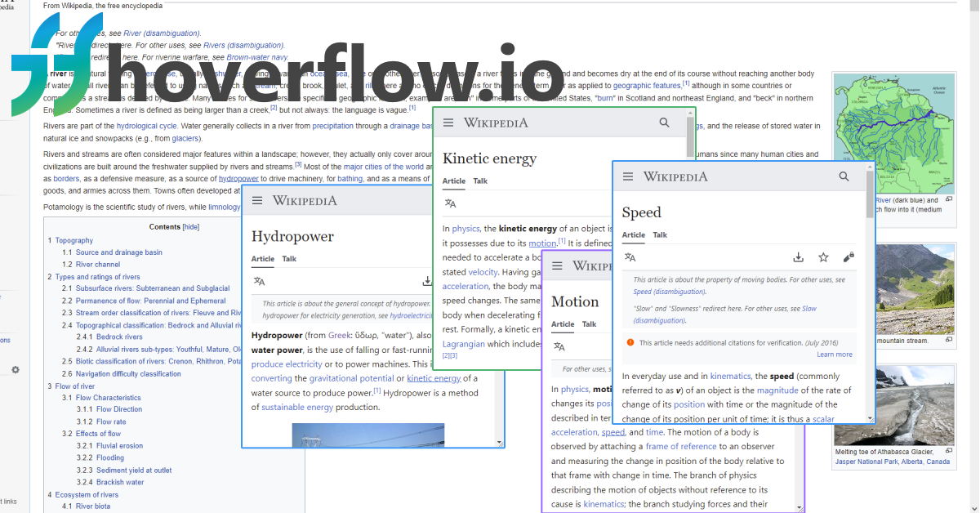The width and height of the screenshot is (980, 513).
Task: Click the Wikipedia wordmark in the Speed popup
Action: pyautogui.click(x=675, y=176)
